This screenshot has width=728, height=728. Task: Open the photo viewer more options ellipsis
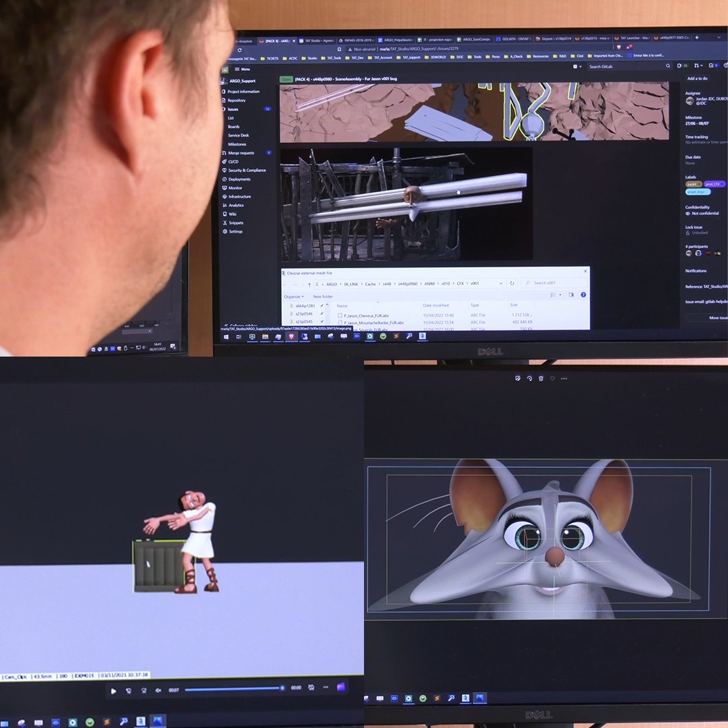pos(564,378)
